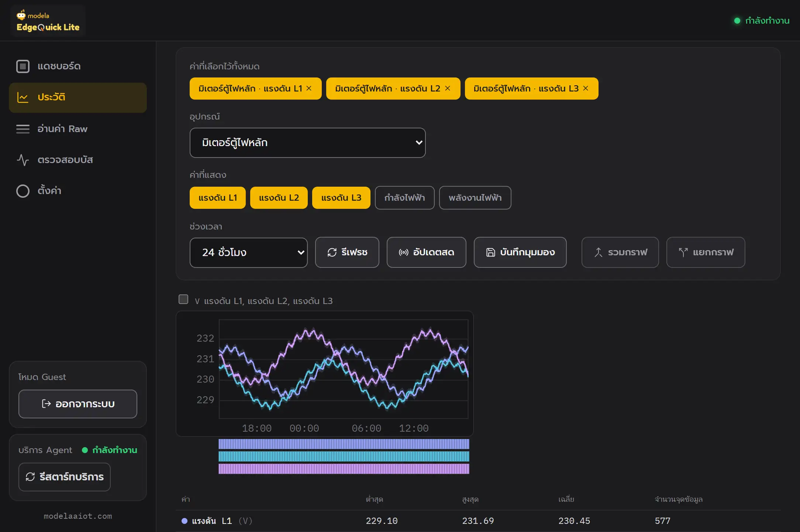Click the data point count 577
The width and height of the screenshot is (800, 532).
pos(662,521)
